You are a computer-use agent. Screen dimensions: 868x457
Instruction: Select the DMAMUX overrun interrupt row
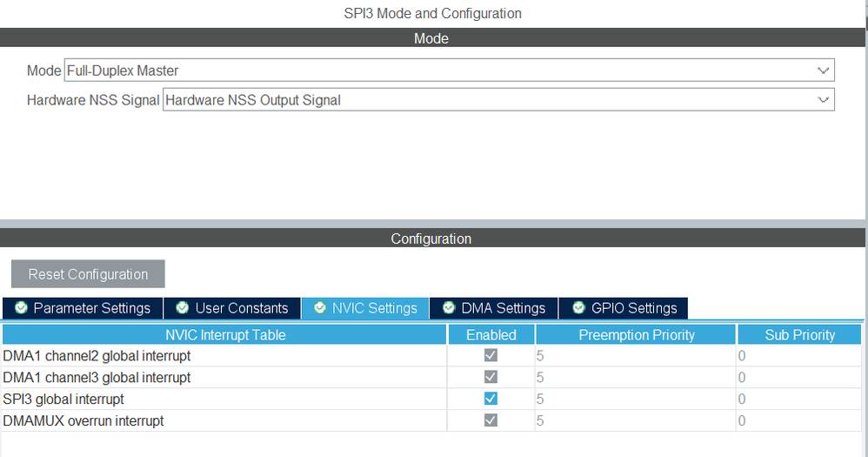click(431, 420)
